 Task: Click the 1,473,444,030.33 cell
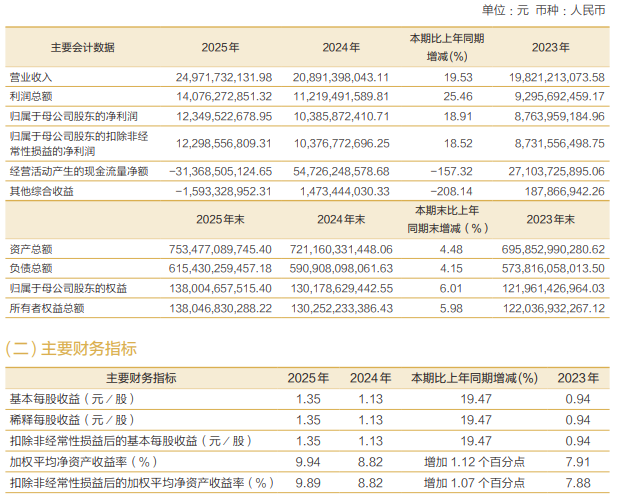344,191
